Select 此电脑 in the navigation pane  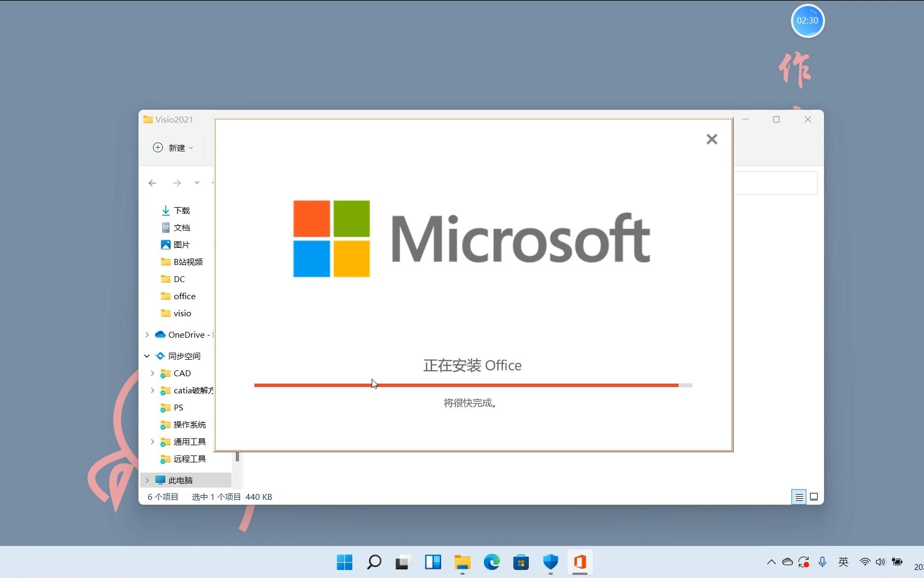174,480
